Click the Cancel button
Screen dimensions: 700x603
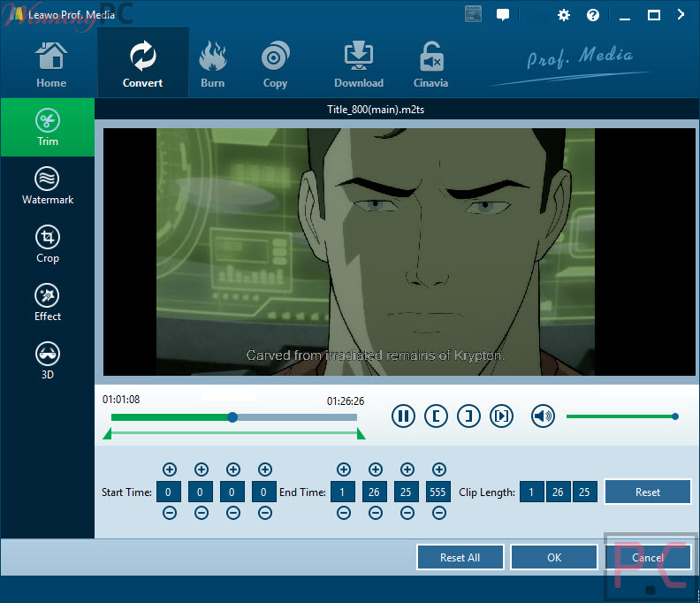tap(648, 557)
